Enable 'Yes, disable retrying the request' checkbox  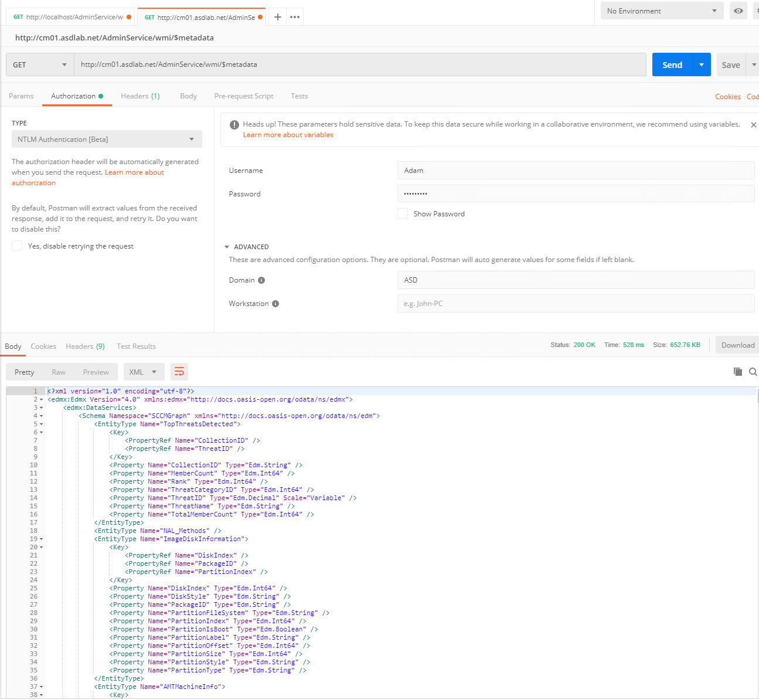17,246
